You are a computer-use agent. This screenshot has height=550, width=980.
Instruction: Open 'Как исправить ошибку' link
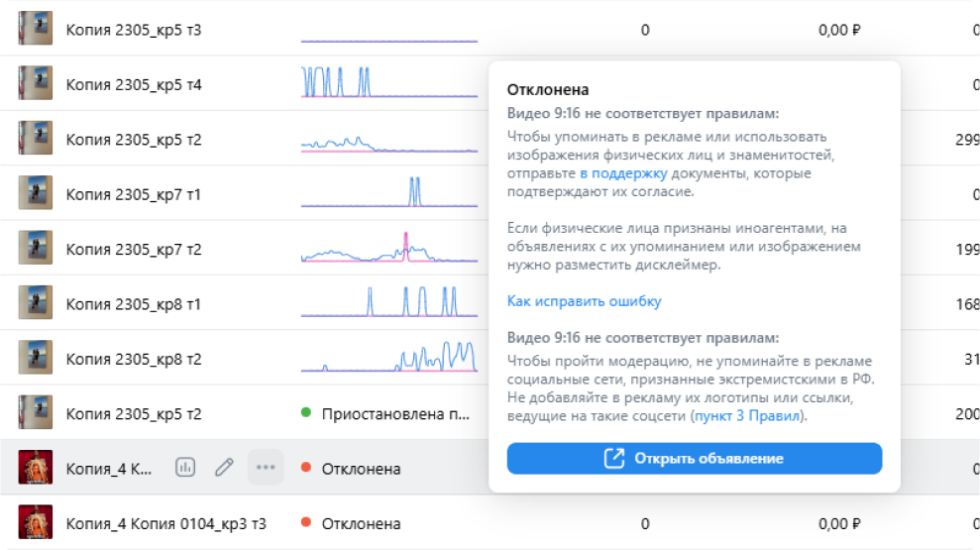(584, 301)
